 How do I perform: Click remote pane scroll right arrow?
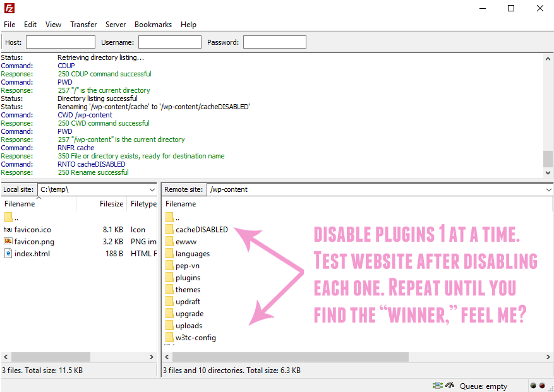(548, 357)
